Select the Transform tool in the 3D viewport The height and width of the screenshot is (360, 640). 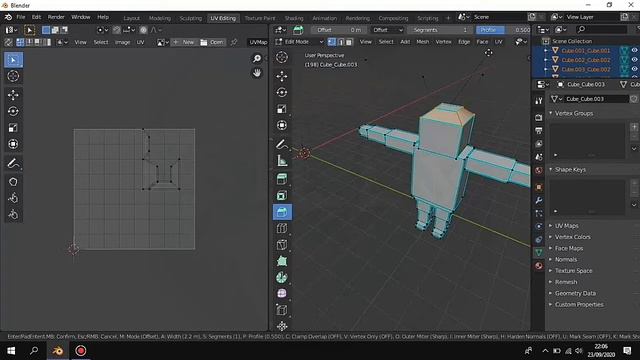(x=282, y=125)
